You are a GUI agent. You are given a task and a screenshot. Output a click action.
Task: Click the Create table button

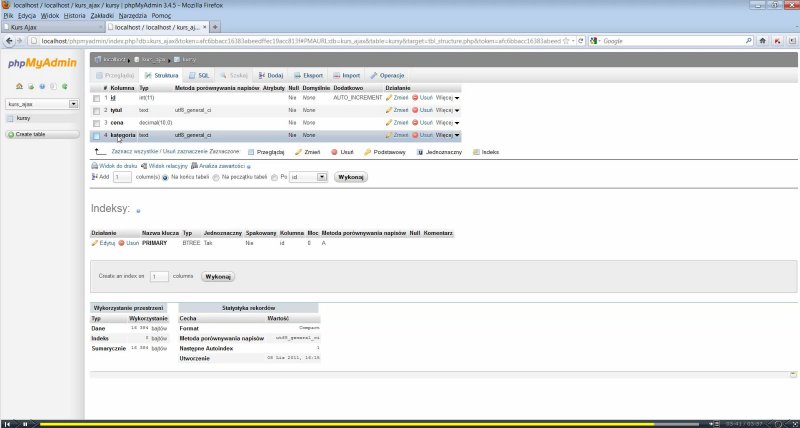(x=27, y=134)
